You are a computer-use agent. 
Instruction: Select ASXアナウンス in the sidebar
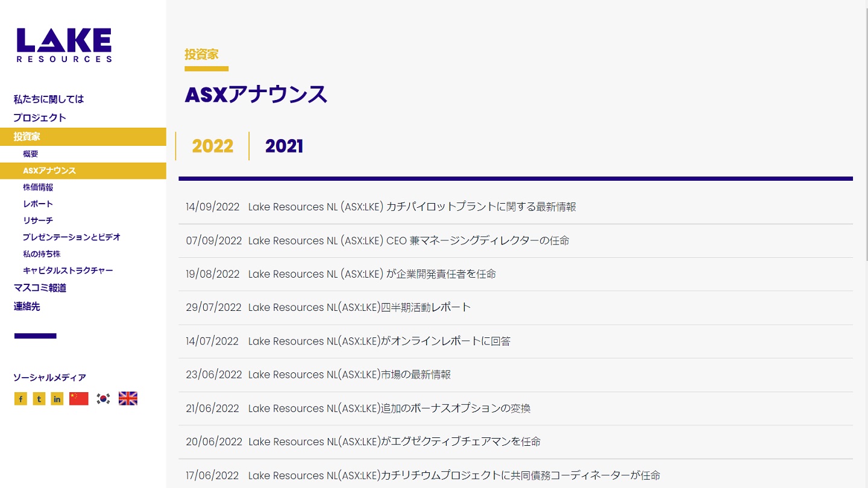click(x=83, y=171)
